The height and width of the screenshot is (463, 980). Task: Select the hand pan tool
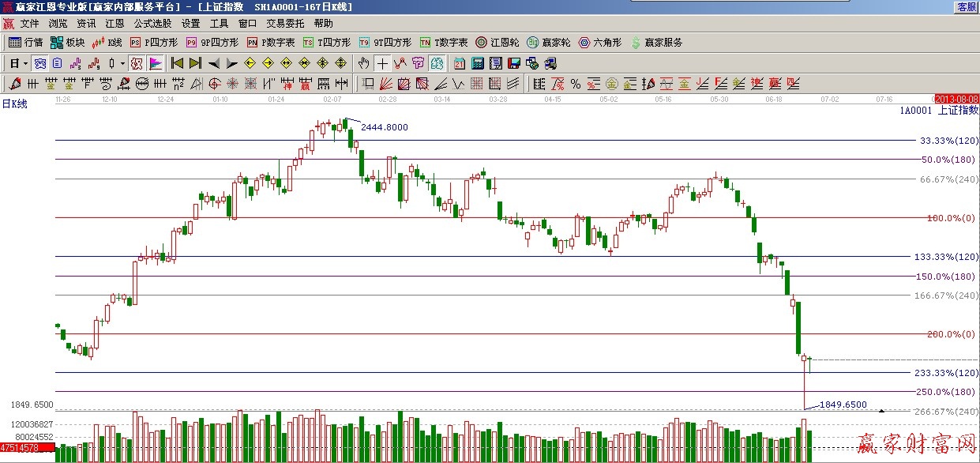point(363,63)
